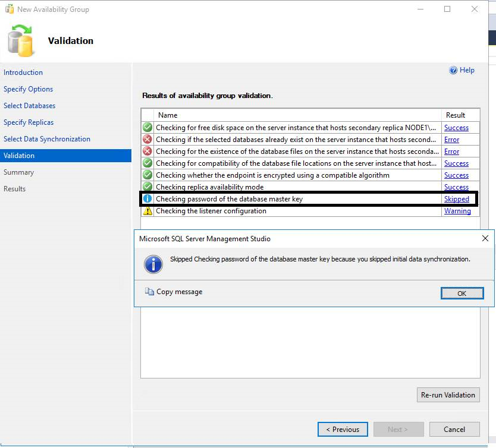The width and height of the screenshot is (496, 448).
Task: Open the Success result for free disk space check
Action: (x=456, y=128)
